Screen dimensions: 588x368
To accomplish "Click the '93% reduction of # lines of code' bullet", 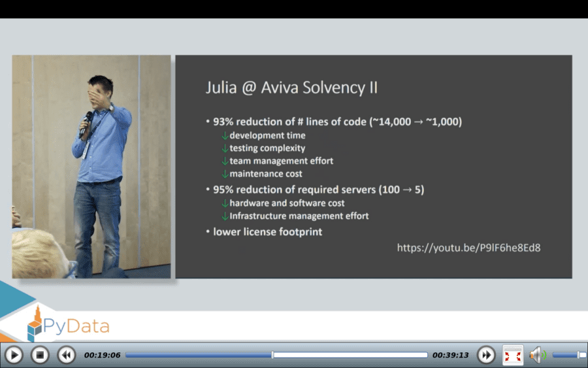I will (x=337, y=122).
